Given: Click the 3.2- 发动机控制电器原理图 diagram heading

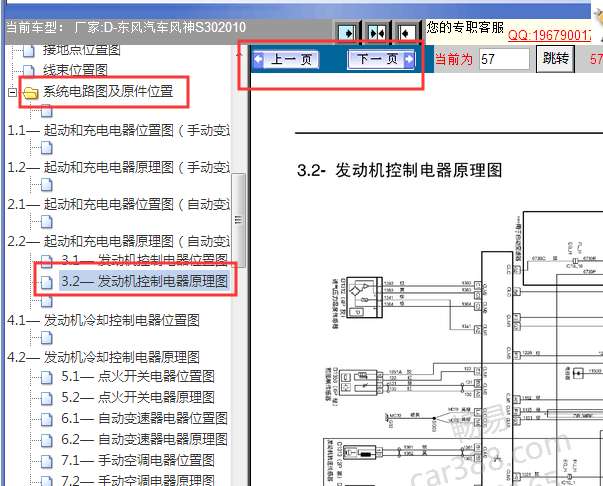Looking at the screenshot, I should pos(399,170).
